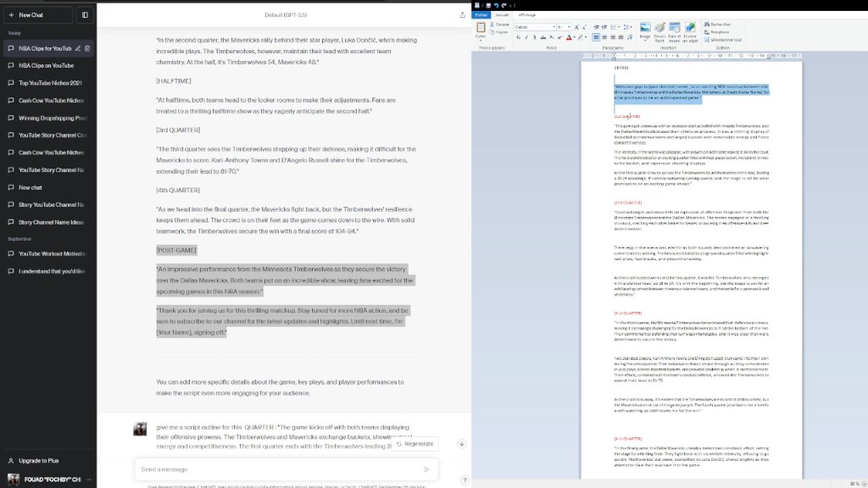Click the scroll-to-bottom arrow in chat
The width and height of the screenshot is (868, 488).
pyautogui.click(x=461, y=444)
